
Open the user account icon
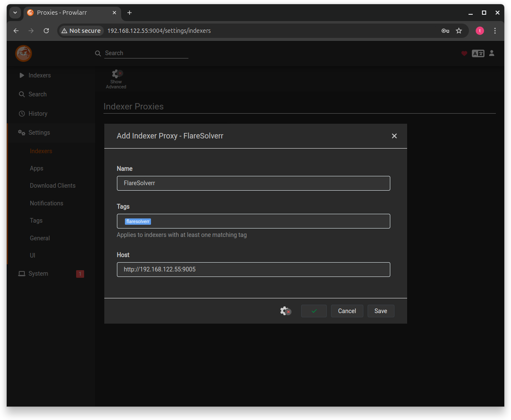[492, 53]
